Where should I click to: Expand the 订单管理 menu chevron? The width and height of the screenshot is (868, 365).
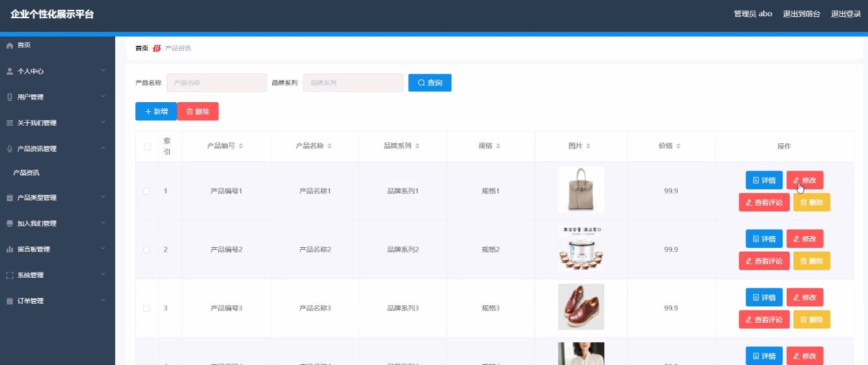tap(103, 301)
